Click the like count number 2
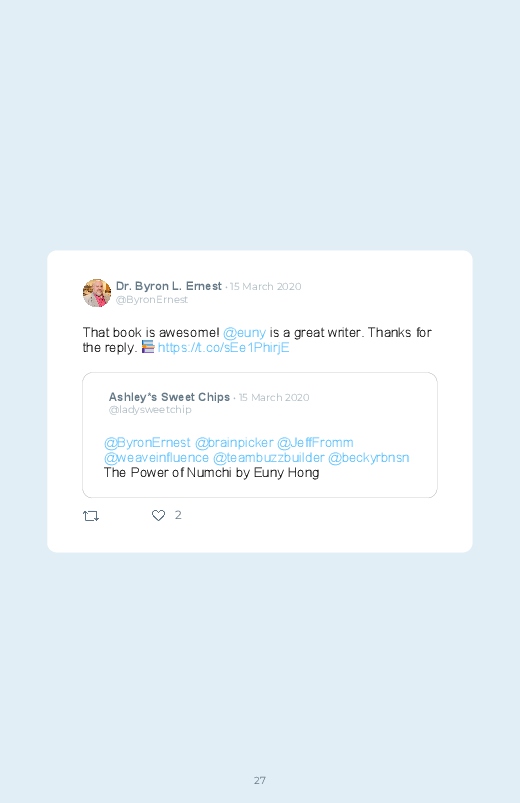This screenshot has height=803, width=520. click(178, 515)
